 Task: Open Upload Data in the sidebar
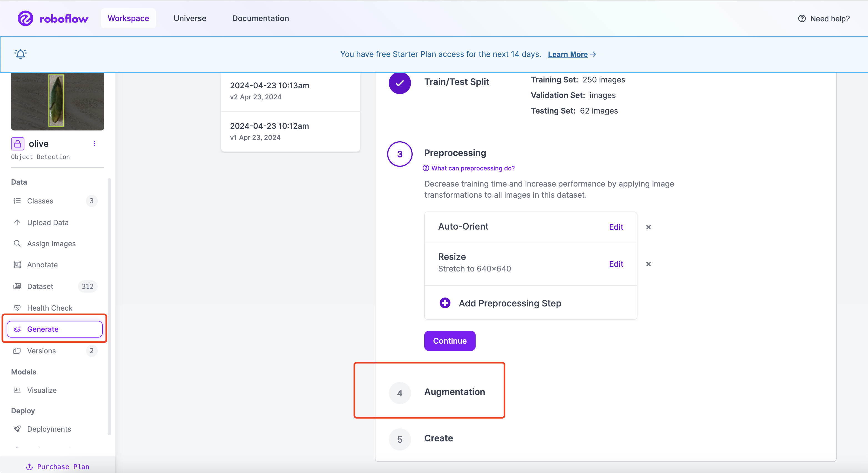(47, 223)
